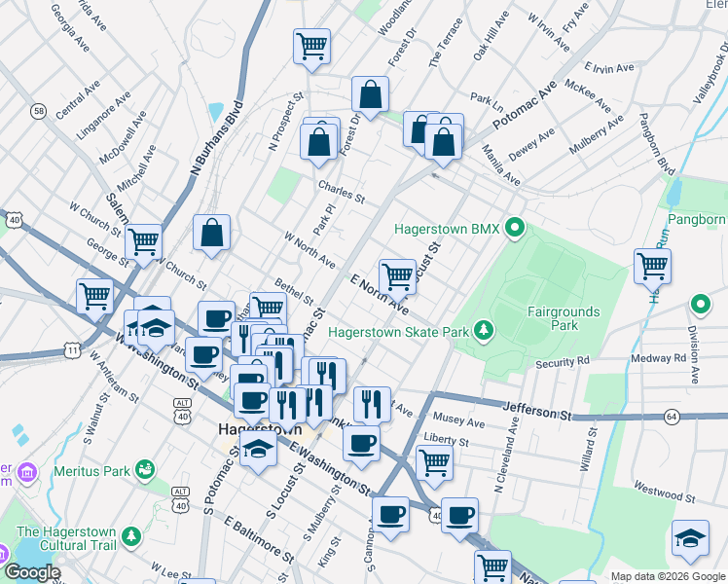Open the shopping bag marker beside Potomac Ave
Image resolution: width=728 pixels, height=584 pixels.
tap(444, 142)
